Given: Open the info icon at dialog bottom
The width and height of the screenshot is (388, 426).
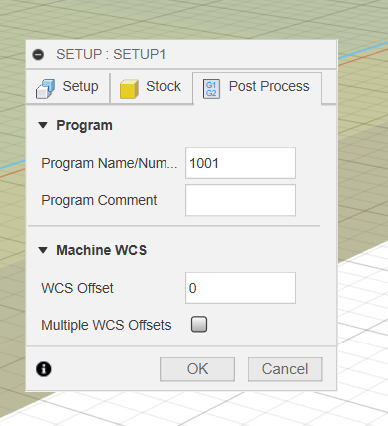Looking at the screenshot, I should click(x=44, y=369).
